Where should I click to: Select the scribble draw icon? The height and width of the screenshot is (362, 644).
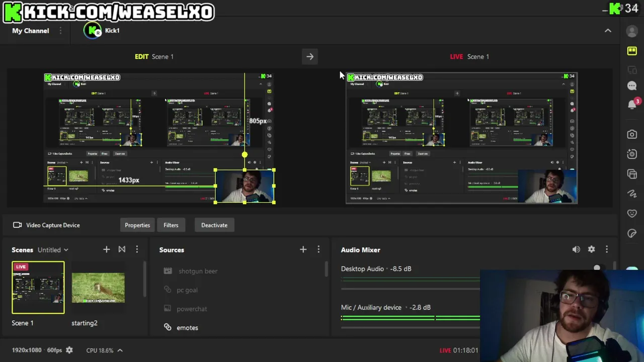(632, 194)
